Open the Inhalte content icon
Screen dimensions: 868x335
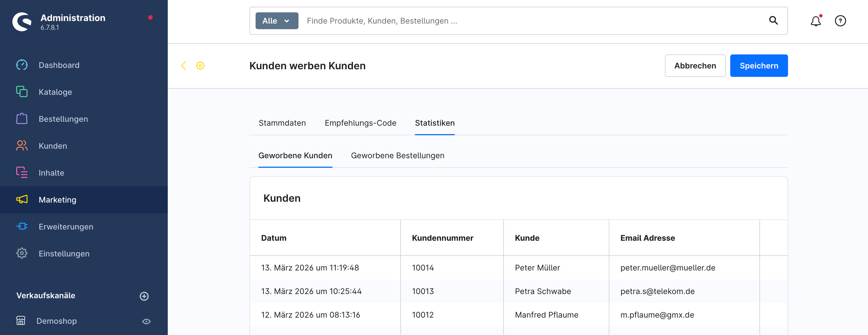pos(22,173)
